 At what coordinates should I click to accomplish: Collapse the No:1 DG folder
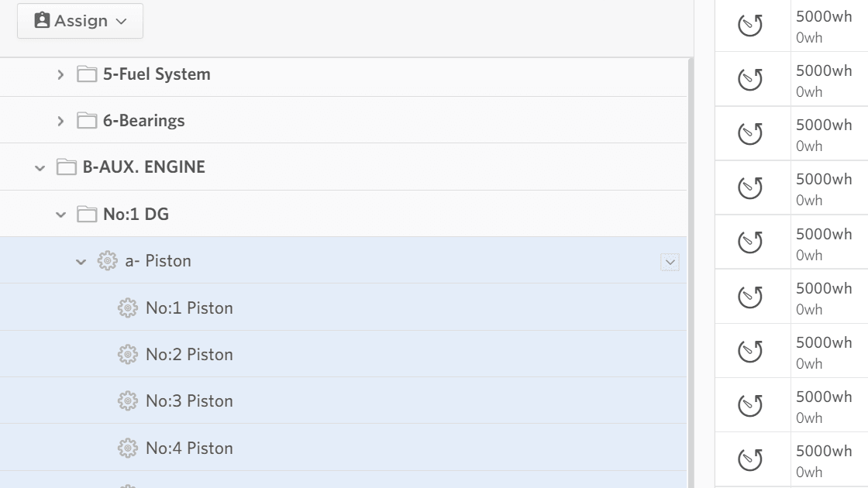(61, 213)
